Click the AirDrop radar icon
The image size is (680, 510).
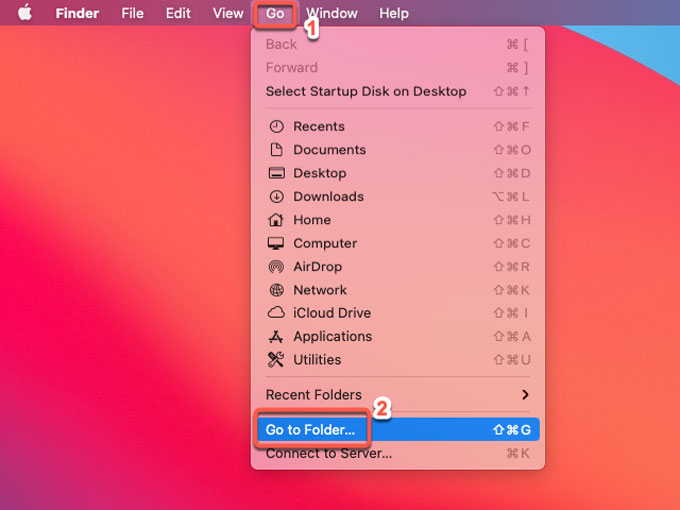point(276,267)
